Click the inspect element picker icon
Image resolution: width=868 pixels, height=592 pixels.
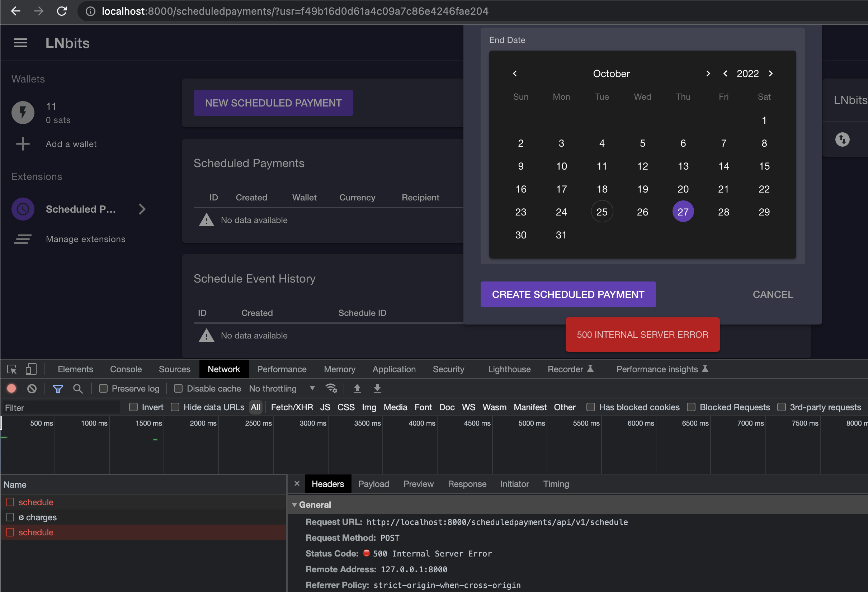(12, 369)
